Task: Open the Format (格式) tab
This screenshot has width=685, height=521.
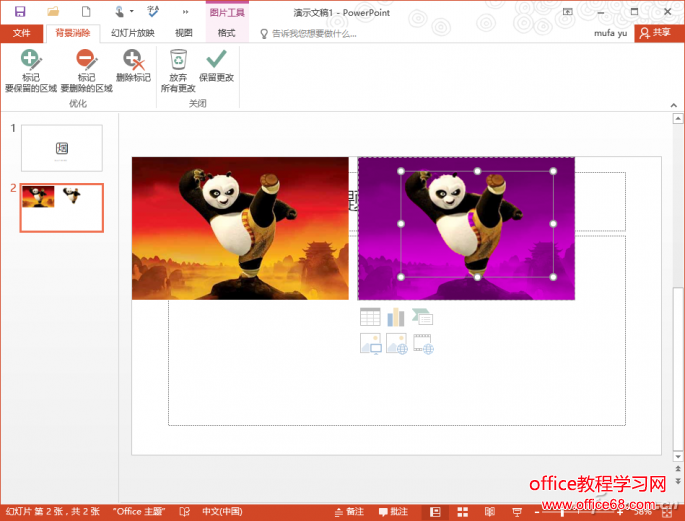Action: (226, 33)
